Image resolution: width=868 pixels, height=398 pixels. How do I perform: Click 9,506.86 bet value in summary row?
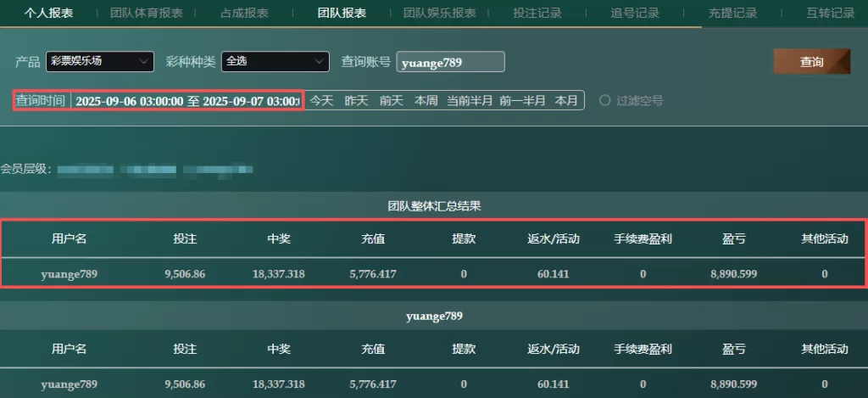[185, 274]
